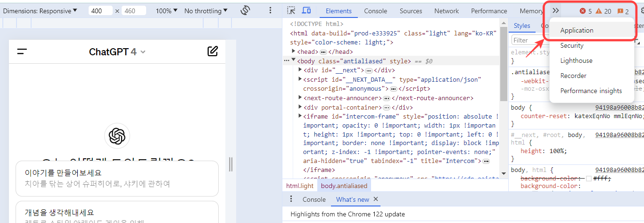The height and width of the screenshot is (223, 644).
Task: Click the inspect element picker icon
Action: tap(291, 10)
